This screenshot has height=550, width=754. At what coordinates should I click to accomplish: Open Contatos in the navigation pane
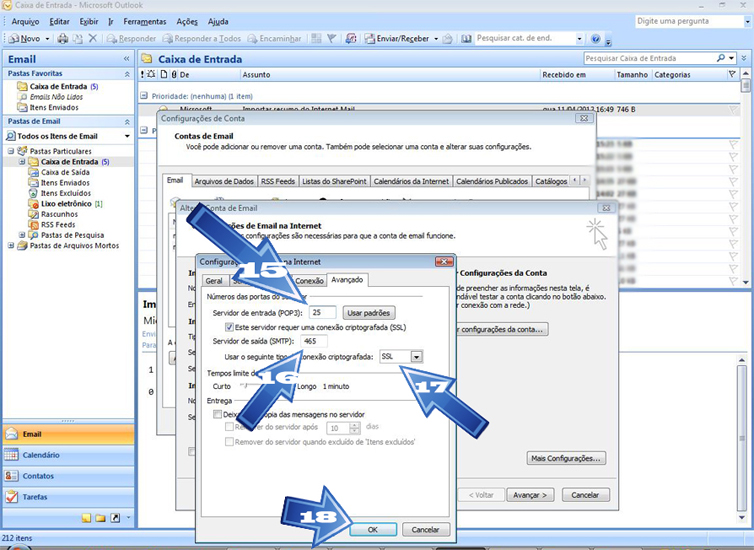68,476
